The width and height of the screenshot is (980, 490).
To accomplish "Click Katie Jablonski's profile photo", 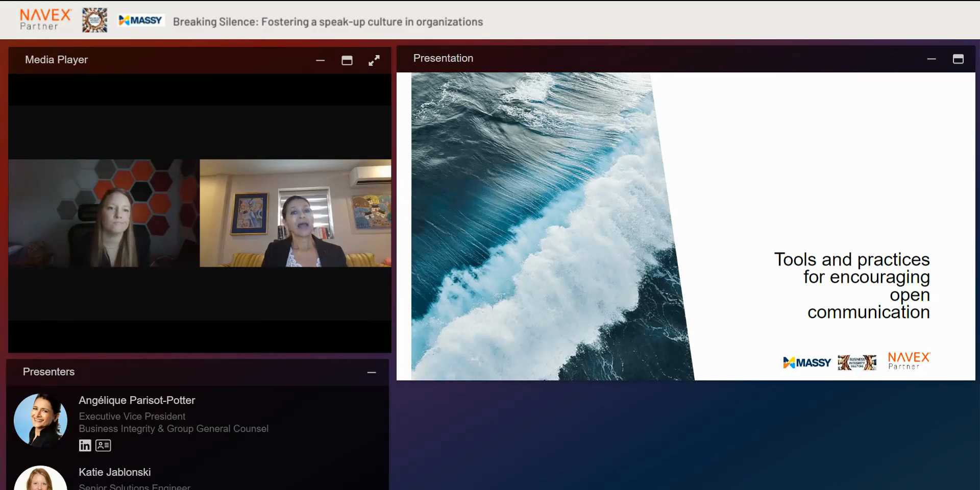I will click(40, 478).
